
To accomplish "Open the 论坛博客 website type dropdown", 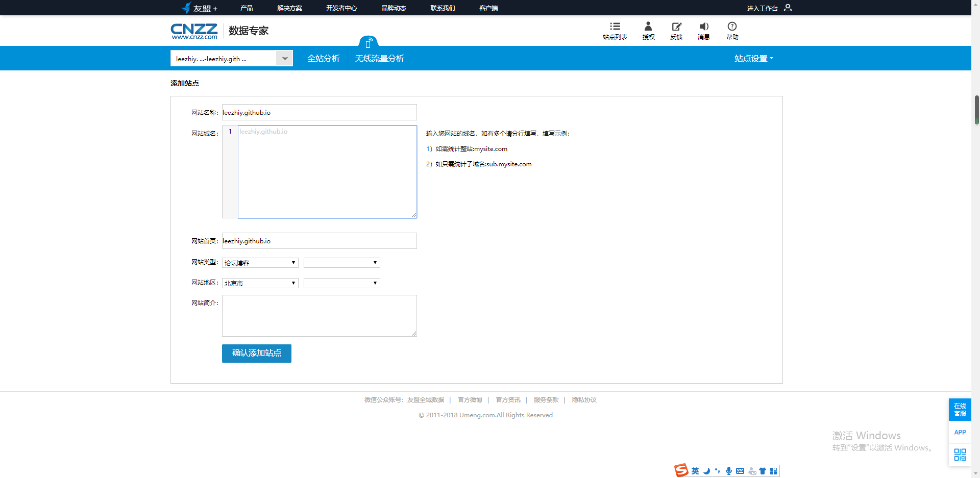I will [x=260, y=263].
